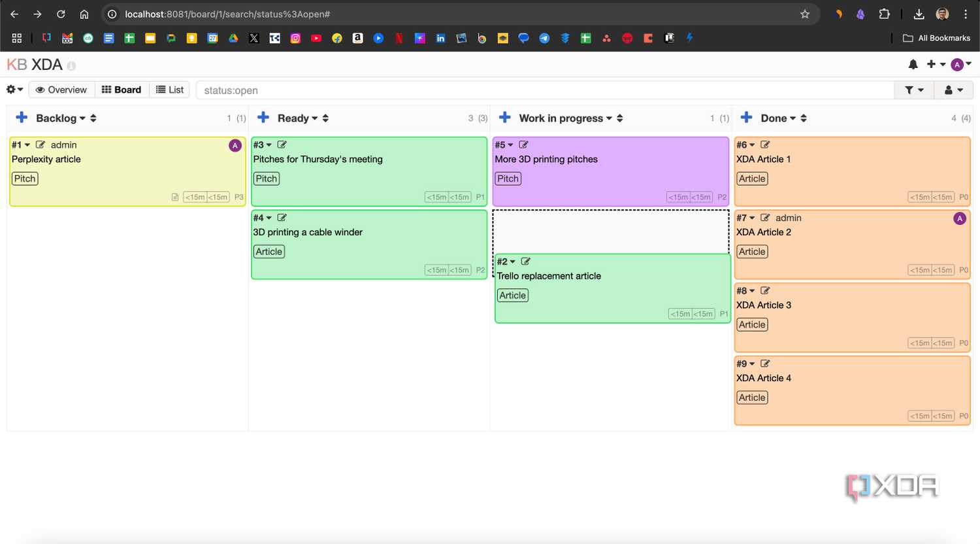
Task: Open the Netflix bookmark
Action: [399, 38]
